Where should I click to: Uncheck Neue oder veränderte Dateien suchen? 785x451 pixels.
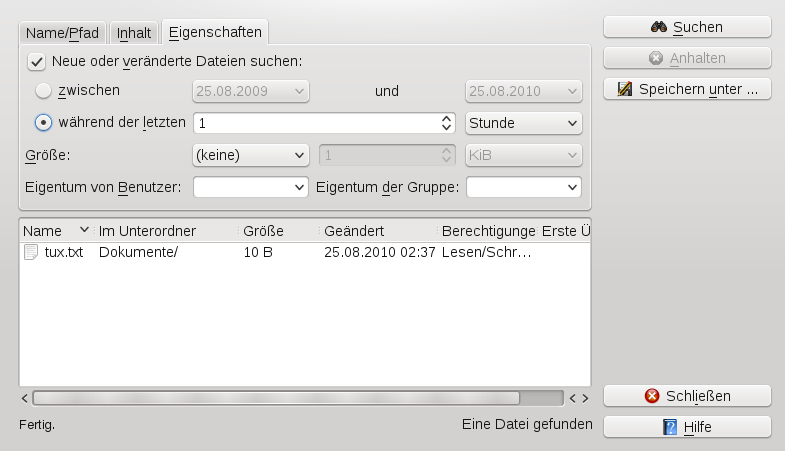tap(36, 61)
